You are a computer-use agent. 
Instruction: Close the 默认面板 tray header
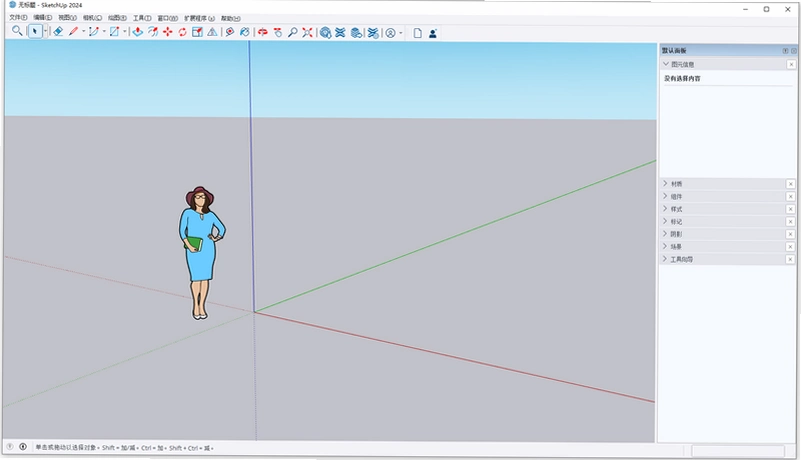(x=793, y=51)
